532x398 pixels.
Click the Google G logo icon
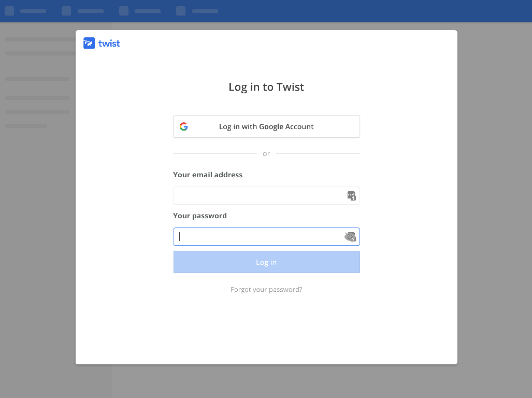click(x=184, y=126)
